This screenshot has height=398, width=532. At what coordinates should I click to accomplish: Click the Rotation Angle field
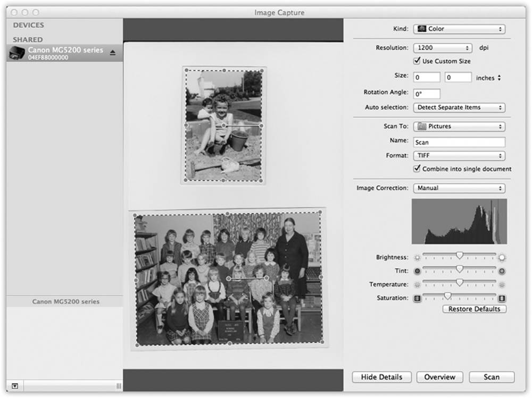click(427, 94)
